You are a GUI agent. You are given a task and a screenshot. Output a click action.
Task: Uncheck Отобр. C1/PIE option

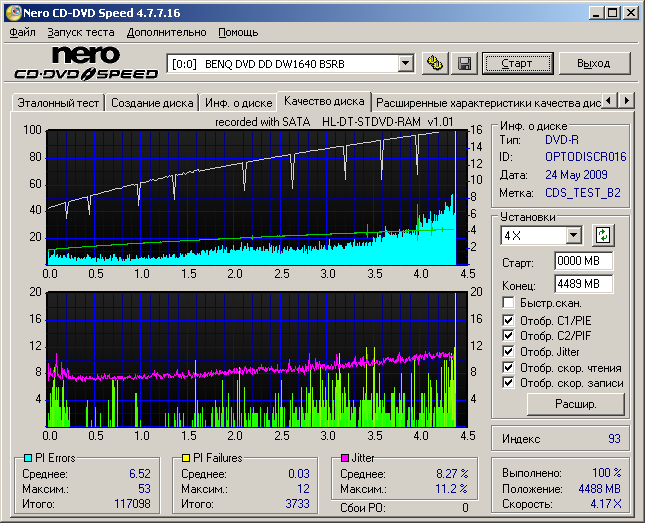click(509, 319)
